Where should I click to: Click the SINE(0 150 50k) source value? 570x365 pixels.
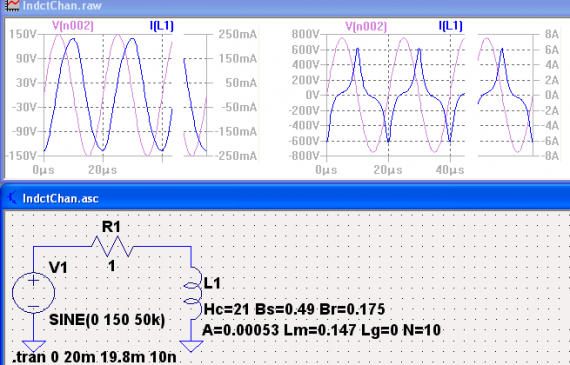pos(107,320)
